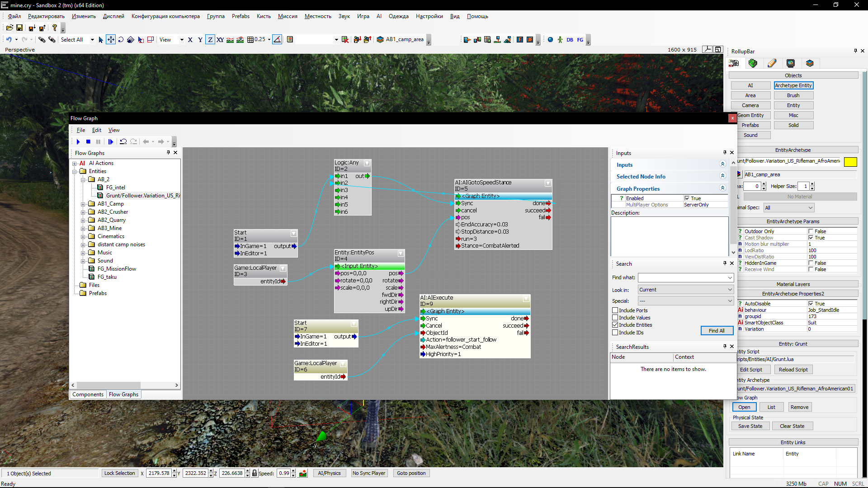This screenshot has height=488, width=868.
Task: Click the Z axis constraint icon
Action: tap(210, 40)
